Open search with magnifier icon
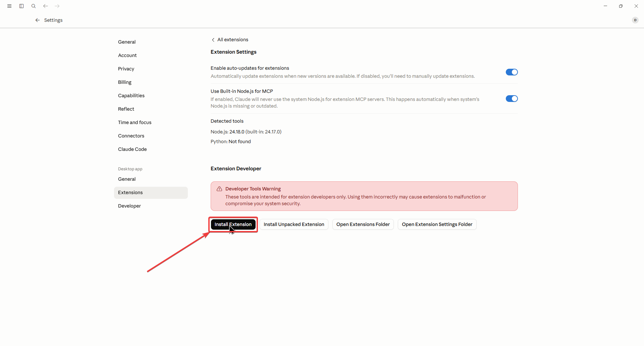 pos(34,6)
